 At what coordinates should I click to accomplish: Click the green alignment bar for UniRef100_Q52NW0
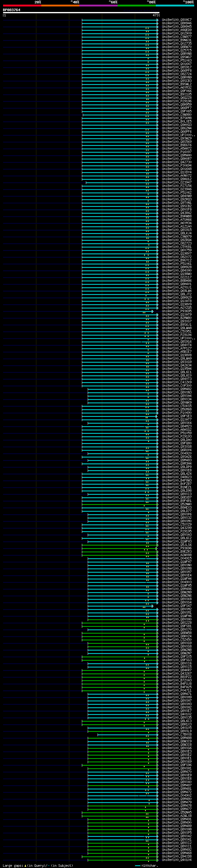(x=120, y=504)
